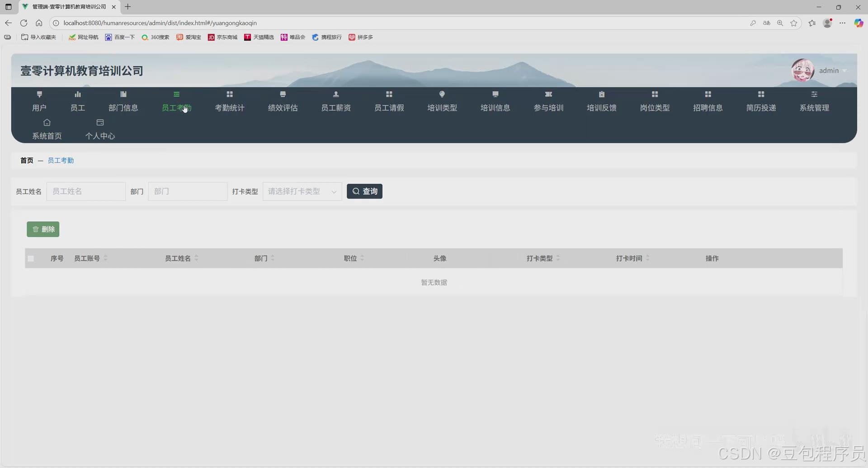868x468 pixels.
Task: Tick the select-all checkbox in table header
Action: [x=31, y=258]
